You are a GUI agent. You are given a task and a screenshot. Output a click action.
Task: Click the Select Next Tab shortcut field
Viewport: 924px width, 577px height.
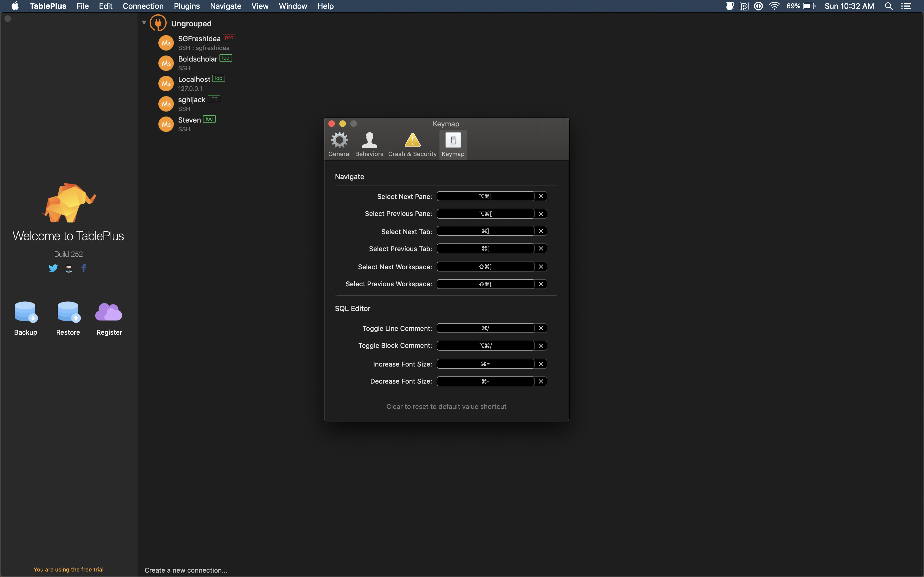pos(485,231)
